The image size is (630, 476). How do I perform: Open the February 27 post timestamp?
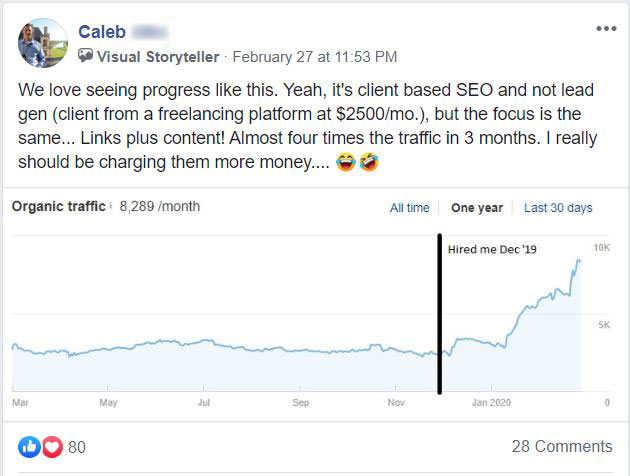click(x=315, y=57)
